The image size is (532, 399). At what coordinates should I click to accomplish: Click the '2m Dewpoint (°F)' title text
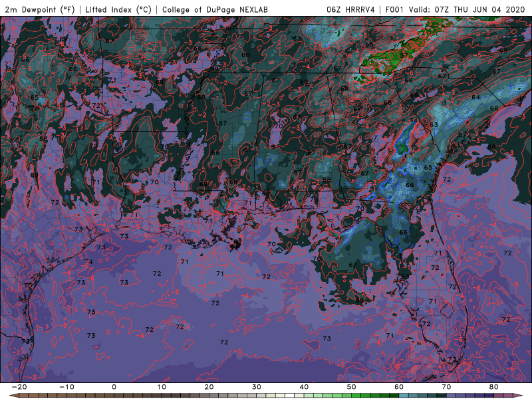point(40,9)
